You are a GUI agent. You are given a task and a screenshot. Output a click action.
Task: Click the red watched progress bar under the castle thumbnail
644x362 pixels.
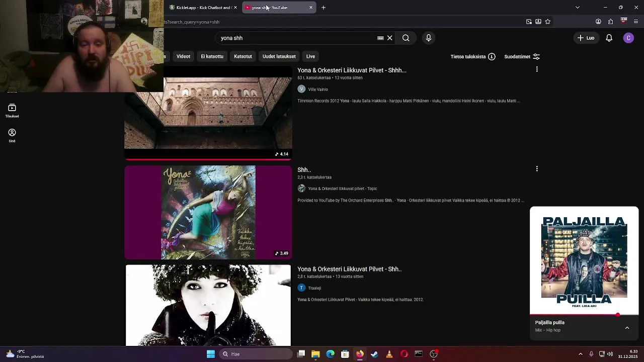(x=208, y=159)
